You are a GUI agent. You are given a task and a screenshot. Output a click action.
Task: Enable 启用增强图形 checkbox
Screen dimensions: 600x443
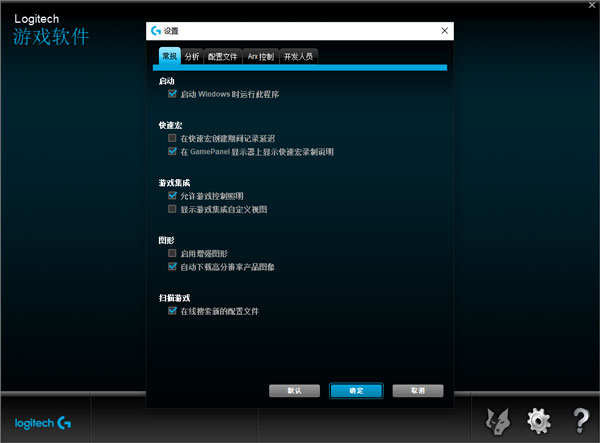172,253
